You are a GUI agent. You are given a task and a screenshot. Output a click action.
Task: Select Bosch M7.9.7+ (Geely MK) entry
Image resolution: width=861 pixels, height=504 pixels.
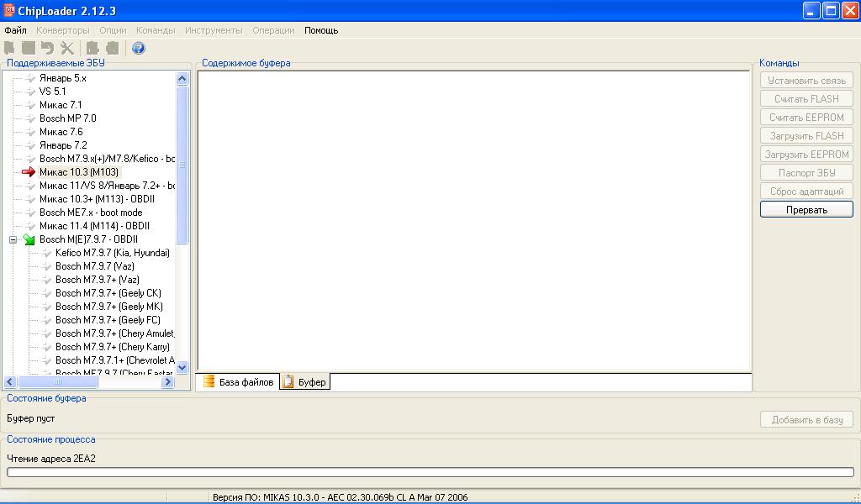click(108, 307)
